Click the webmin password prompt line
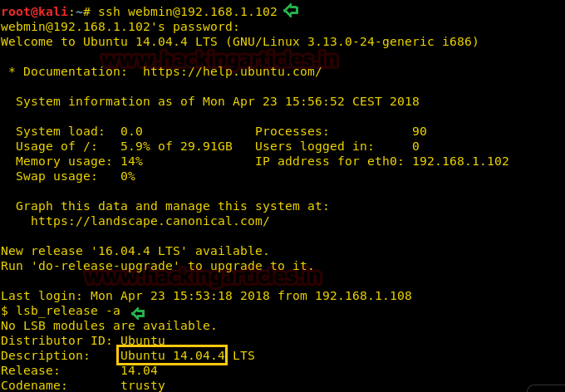The image size is (565, 392). point(120,27)
